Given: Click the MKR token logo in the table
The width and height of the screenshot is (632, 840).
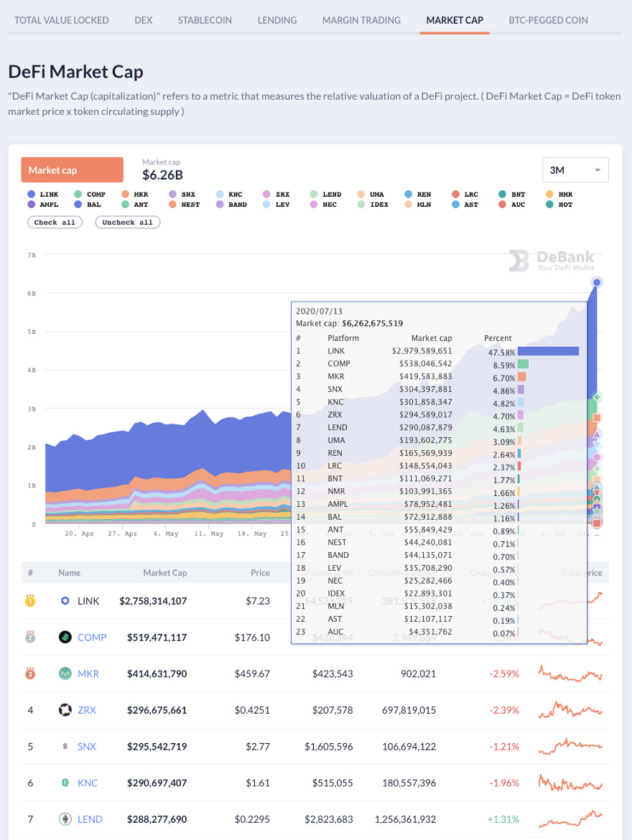Looking at the screenshot, I should [x=65, y=674].
